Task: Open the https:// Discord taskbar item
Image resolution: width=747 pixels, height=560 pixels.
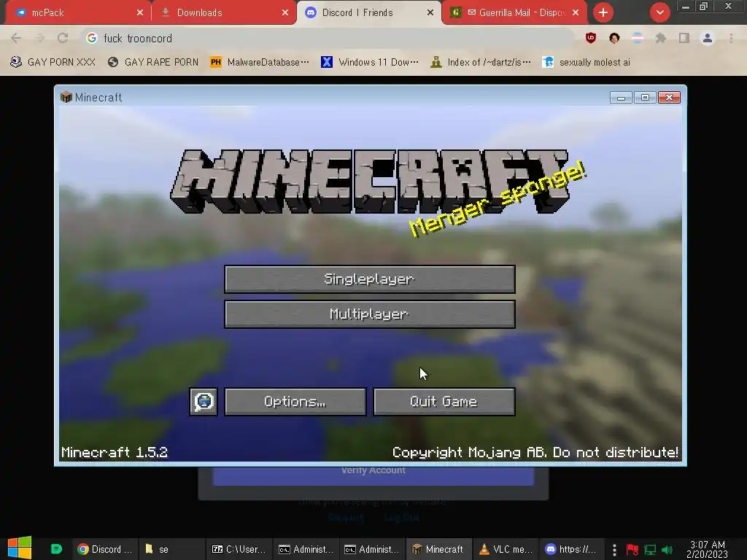Action: 570,549
